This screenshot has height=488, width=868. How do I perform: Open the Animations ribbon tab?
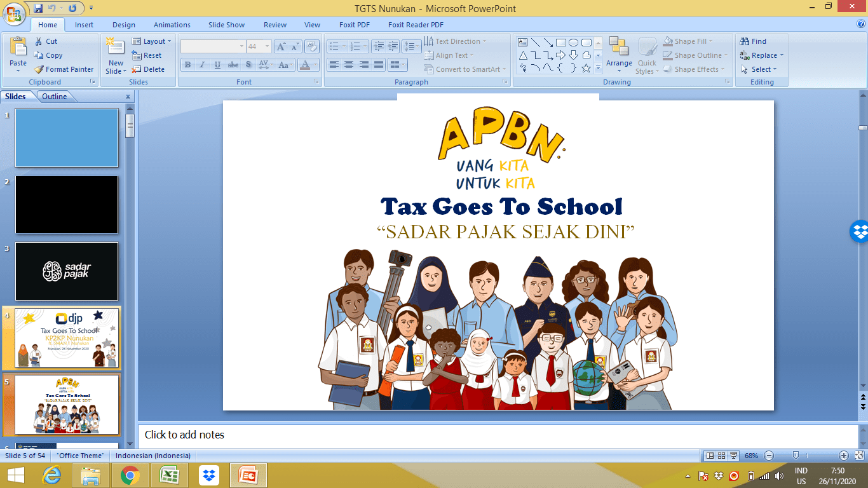click(172, 25)
